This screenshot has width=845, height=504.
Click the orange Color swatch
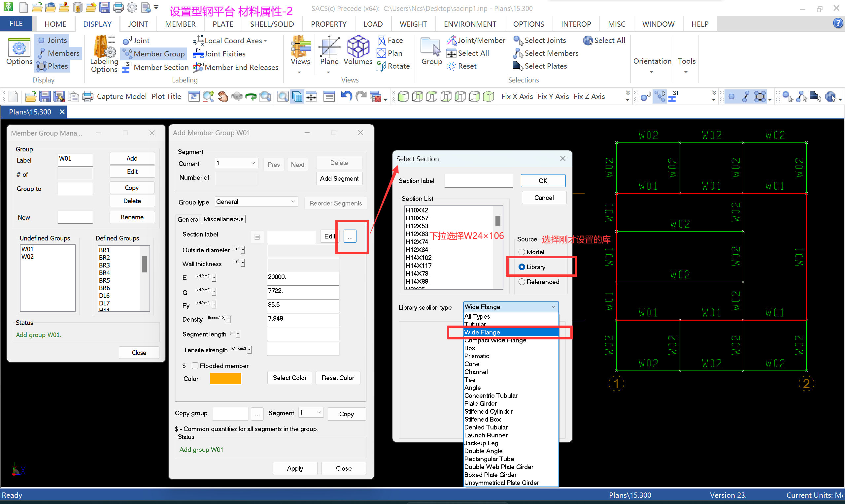[225, 378]
